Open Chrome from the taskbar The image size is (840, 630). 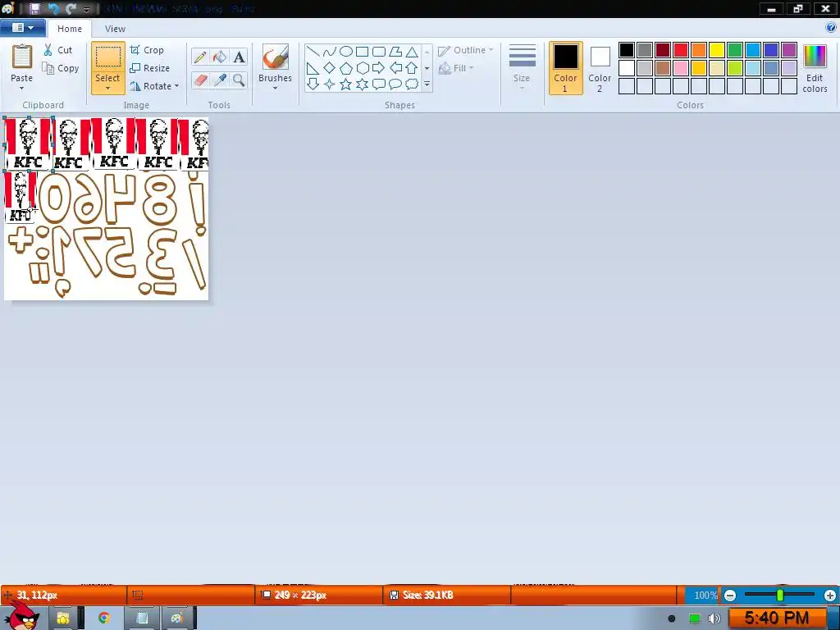[104, 618]
